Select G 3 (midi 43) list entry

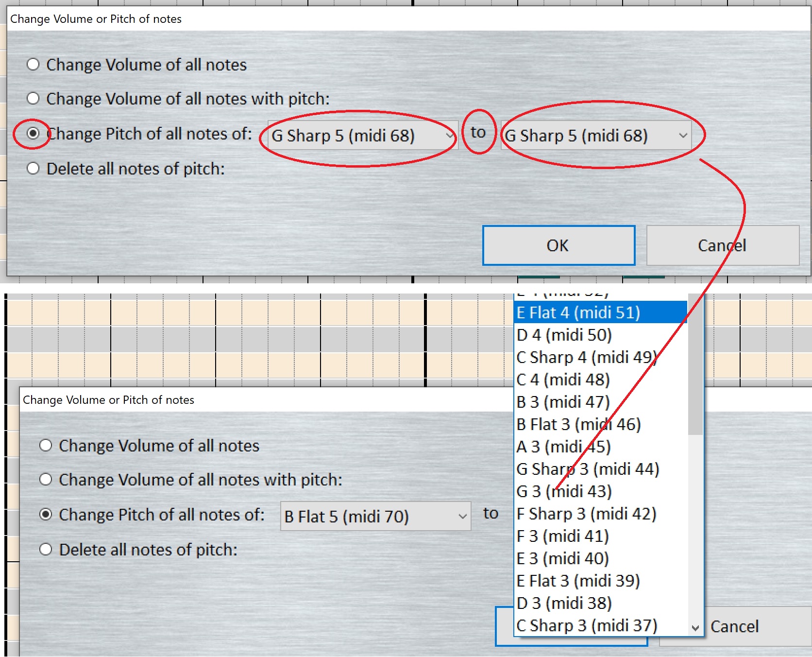coord(600,491)
